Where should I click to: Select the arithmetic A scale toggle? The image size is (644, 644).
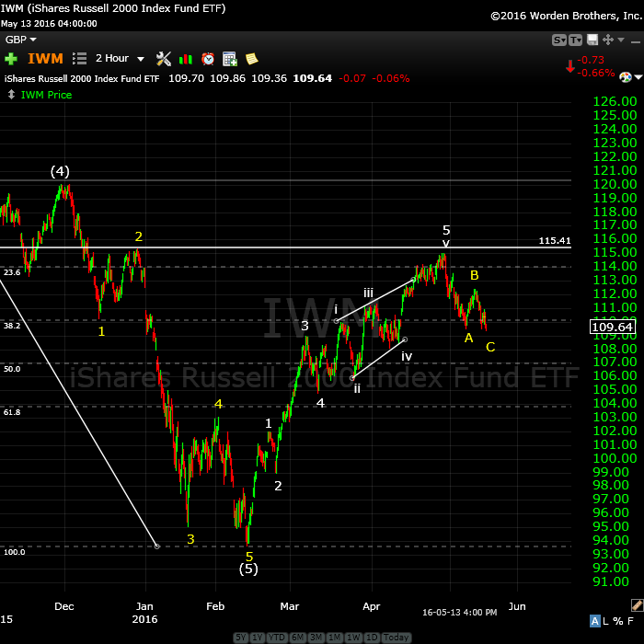click(594, 621)
